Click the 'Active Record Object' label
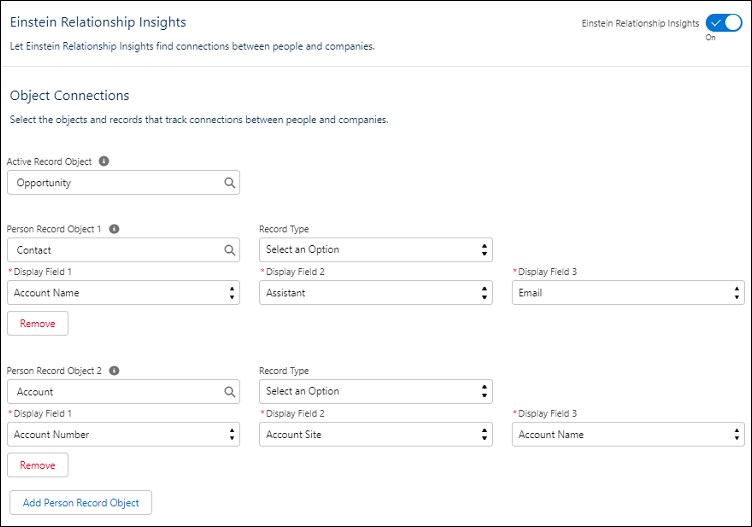Viewport: 752px width, 527px height. [x=49, y=162]
